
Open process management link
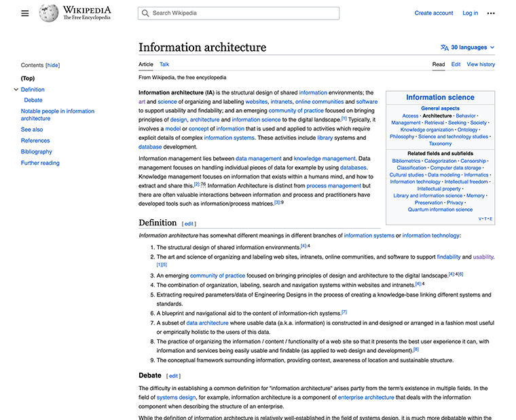coord(333,186)
